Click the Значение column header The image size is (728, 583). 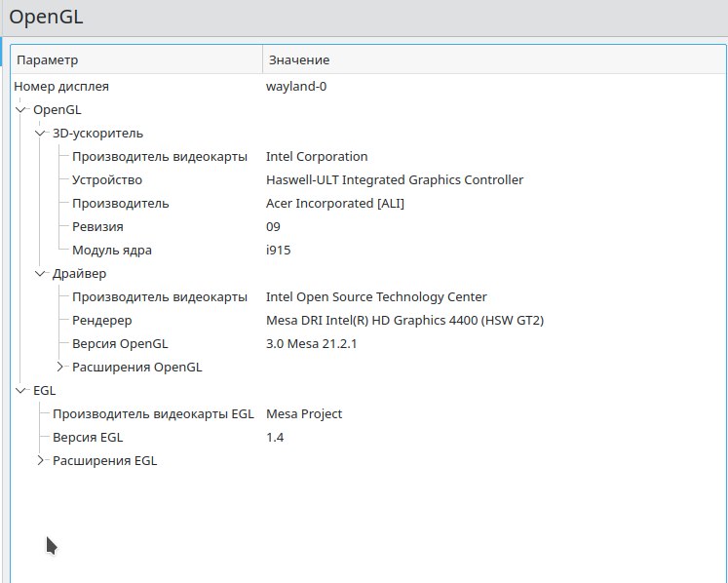coord(494,59)
